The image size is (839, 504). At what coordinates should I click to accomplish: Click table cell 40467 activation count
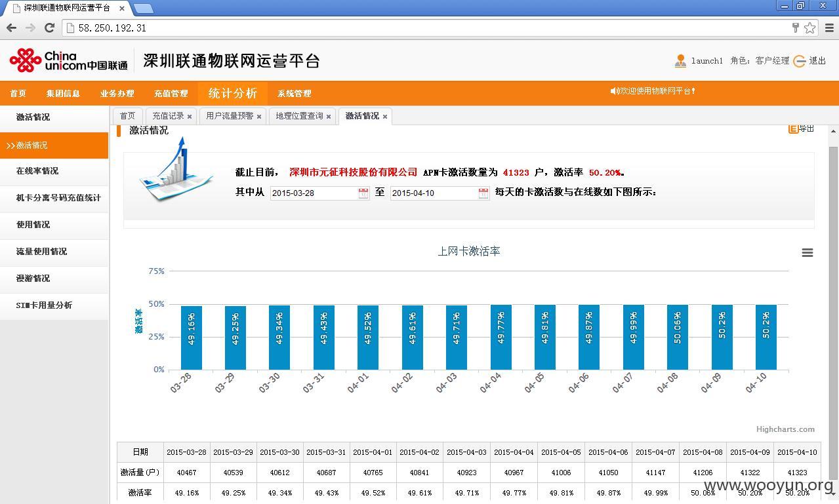click(187, 473)
